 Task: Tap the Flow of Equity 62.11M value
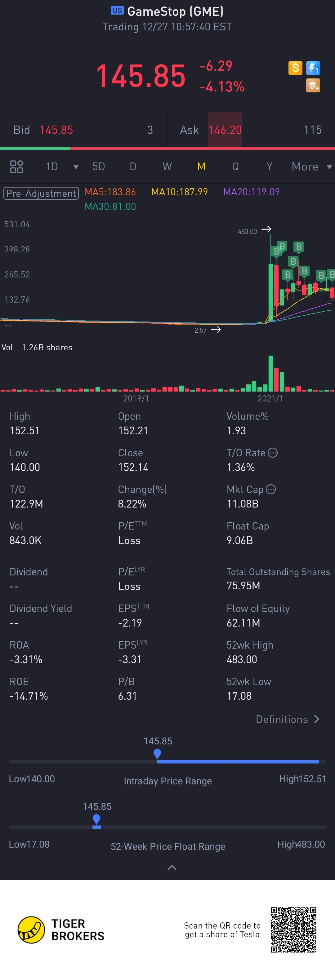click(x=243, y=623)
